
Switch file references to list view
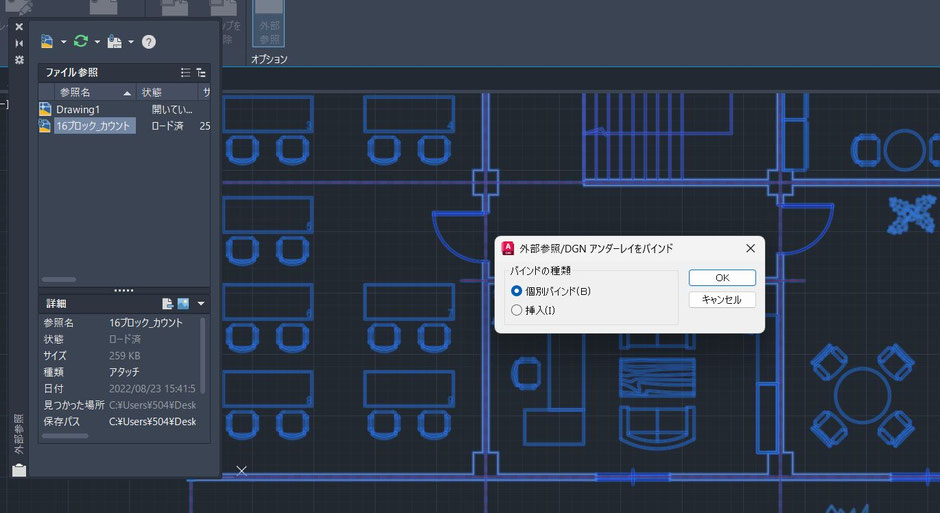pos(185,73)
